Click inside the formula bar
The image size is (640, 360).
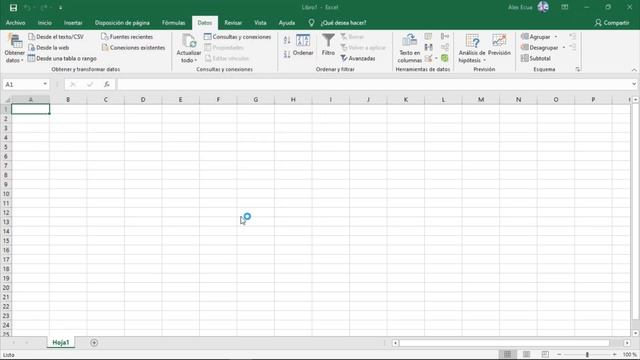coord(373,84)
